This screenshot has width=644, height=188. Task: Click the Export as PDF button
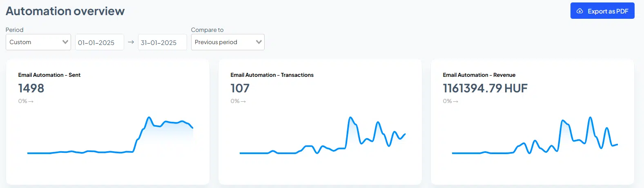[x=602, y=11]
